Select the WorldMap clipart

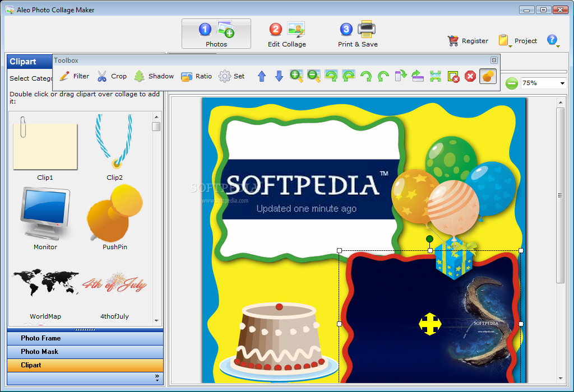click(x=45, y=293)
